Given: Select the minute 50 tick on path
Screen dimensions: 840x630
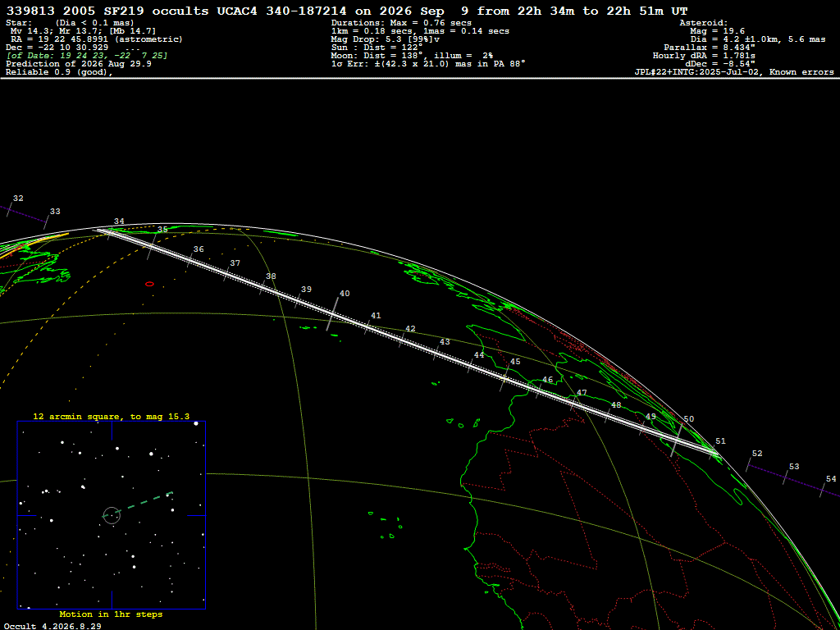Looking at the screenshot, I should [677, 440].
